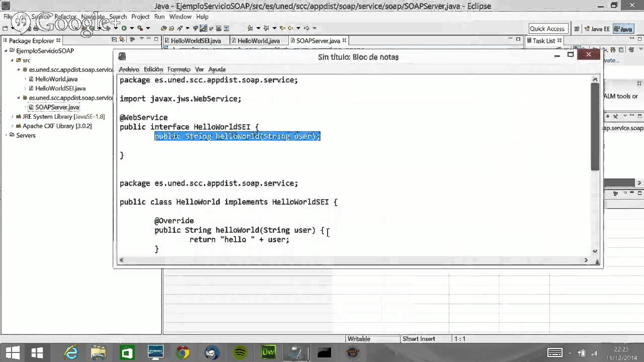Screen dimensions: 644x362
Task: Open the Edición menu in Bloc de notas
Action: 153,69
